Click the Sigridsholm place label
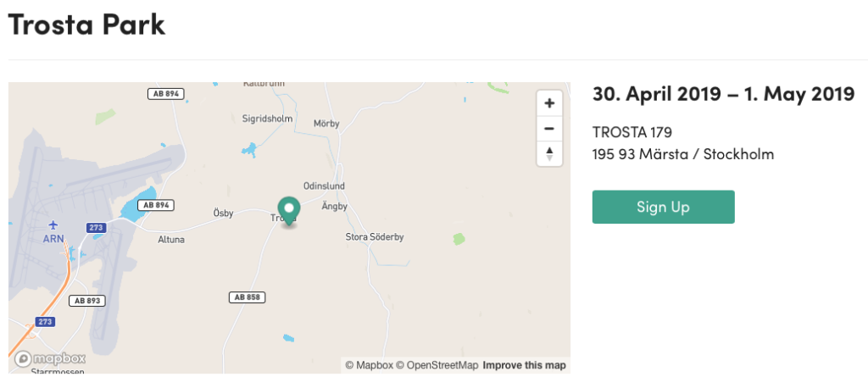 point(267,119)
